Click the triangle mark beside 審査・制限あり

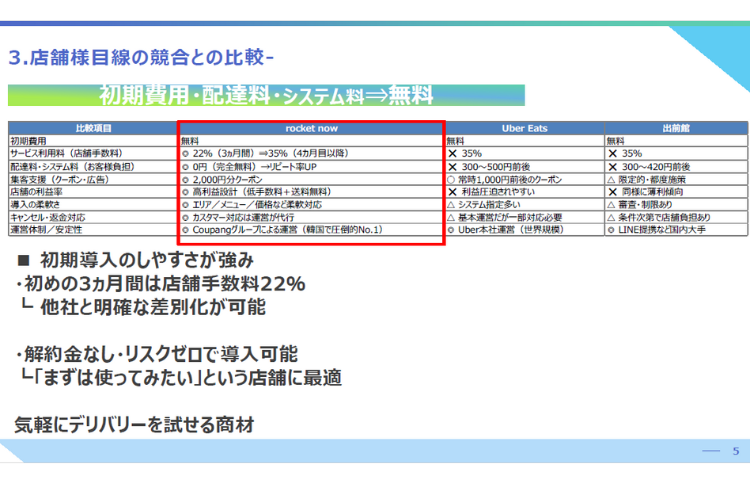click(612, 204)
